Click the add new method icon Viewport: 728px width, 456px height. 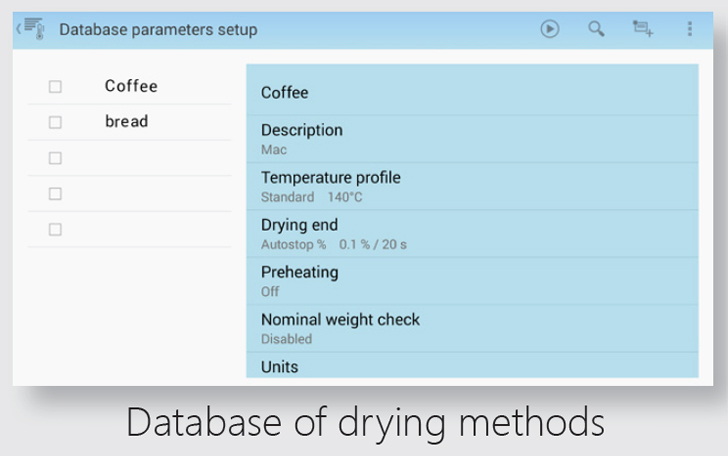[x=642, y=29]
